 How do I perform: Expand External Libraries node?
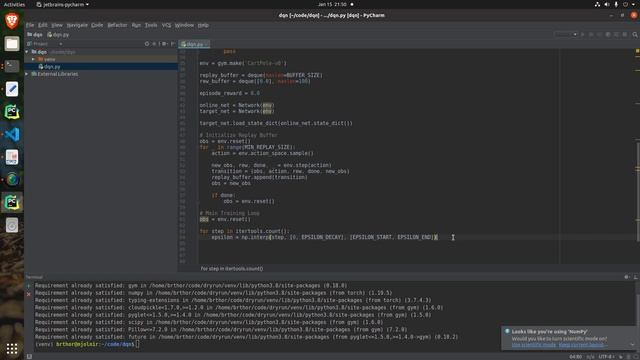27,74
